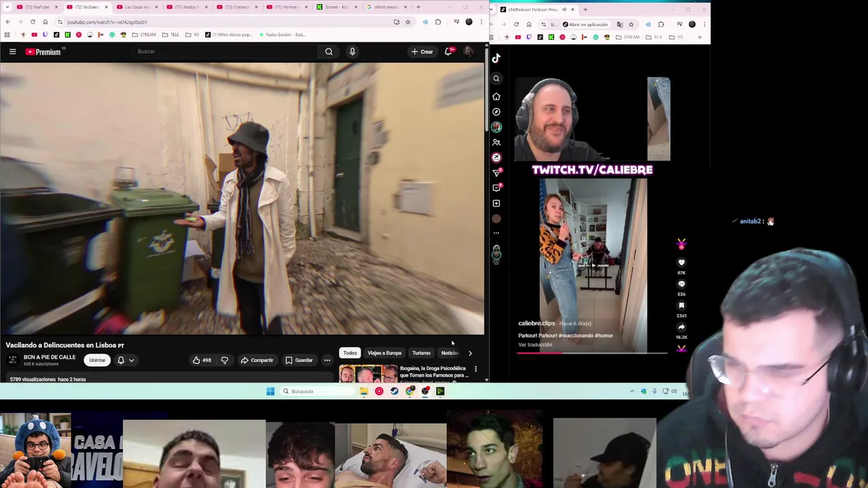Open Extensions puzzle icon in YouTube window
The image size is (868, 488).
437,22
